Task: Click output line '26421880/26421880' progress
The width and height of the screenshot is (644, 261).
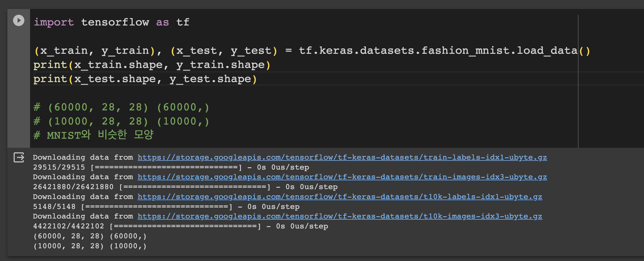Action: click(185, 187)
